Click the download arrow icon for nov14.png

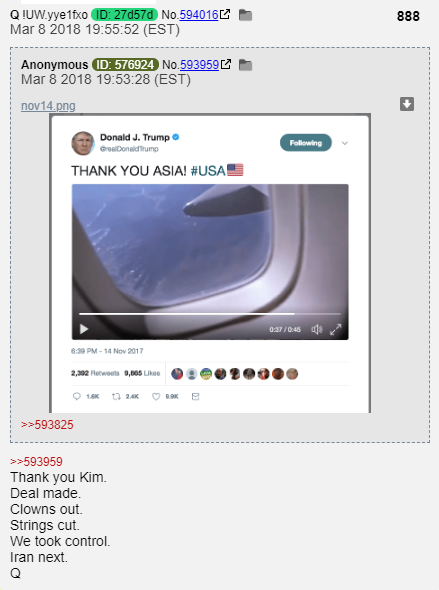[x=407, y=104]
